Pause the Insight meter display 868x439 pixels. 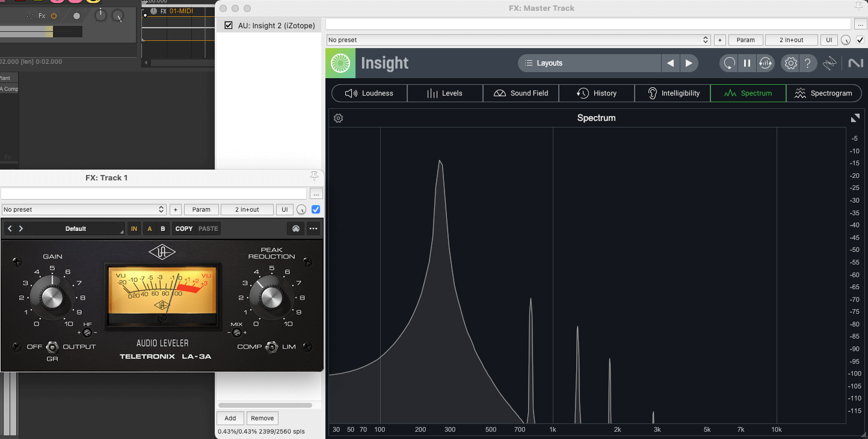point(747,63)
